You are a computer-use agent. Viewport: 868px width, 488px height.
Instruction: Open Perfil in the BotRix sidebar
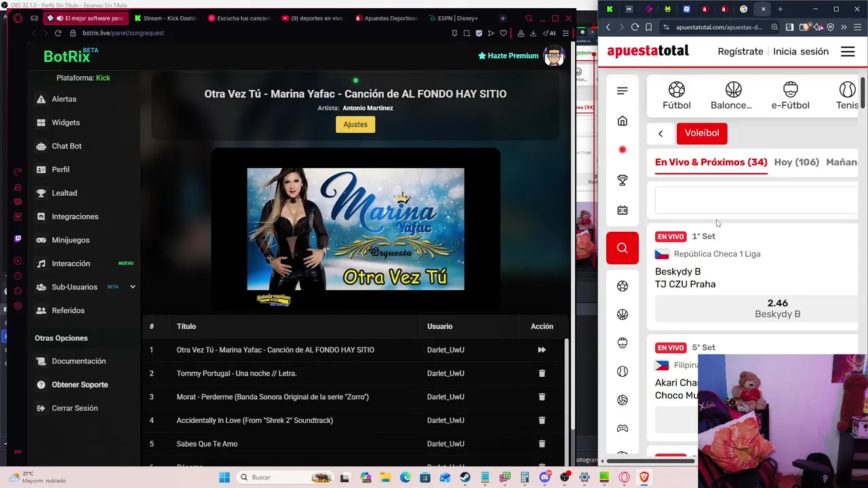point(60,169)
